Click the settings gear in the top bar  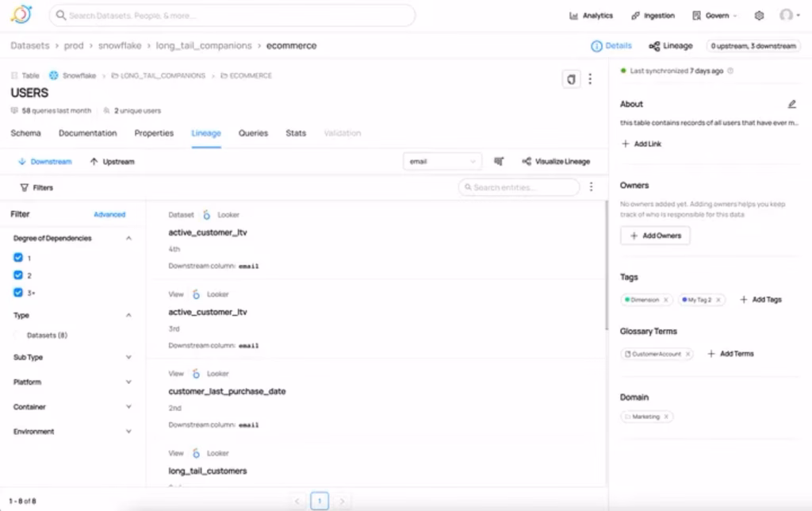click(758, 14)
